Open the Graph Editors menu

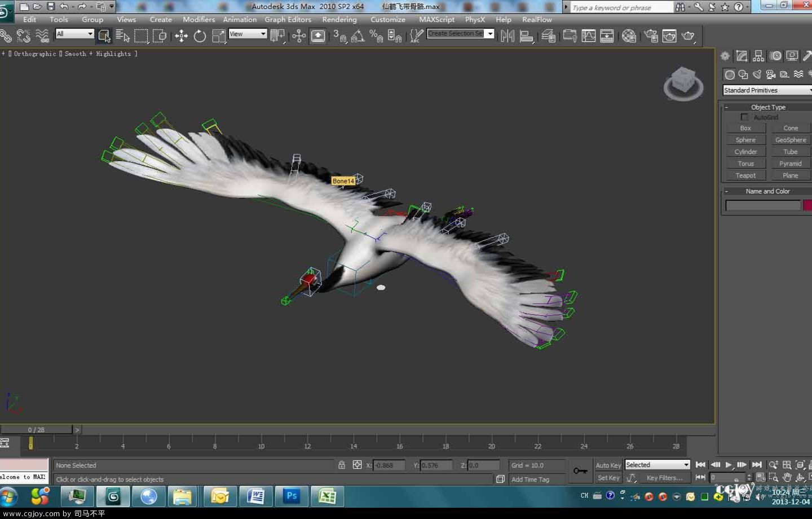(288, 19)
